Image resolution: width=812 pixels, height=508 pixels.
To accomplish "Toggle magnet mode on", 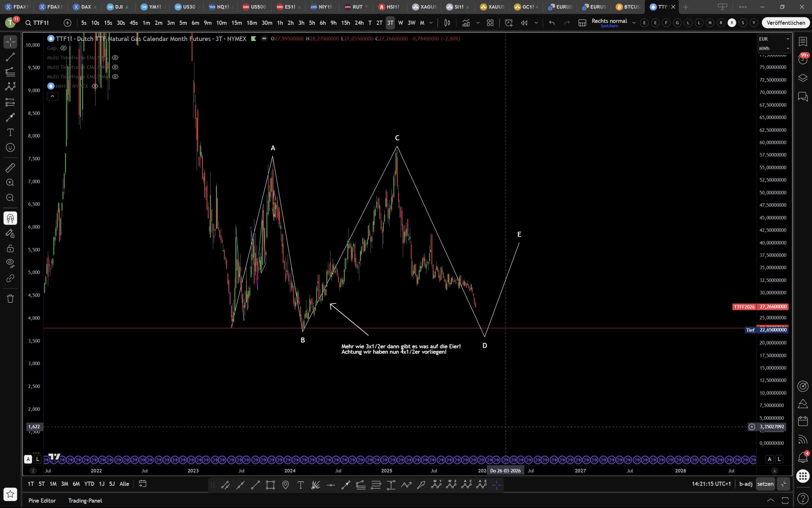I will pyautogui.click(x=10, y=218).
